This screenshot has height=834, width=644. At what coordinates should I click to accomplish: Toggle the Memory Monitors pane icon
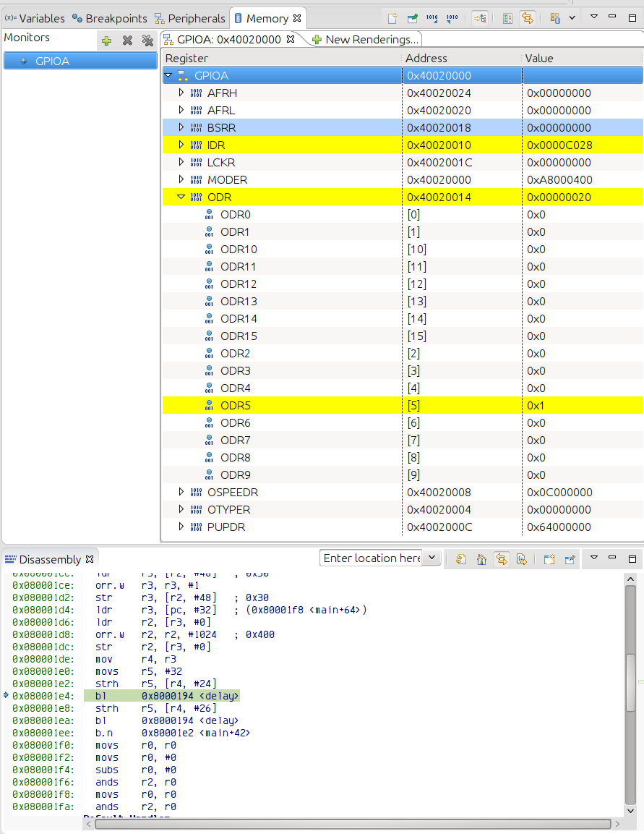pos(481,19)
